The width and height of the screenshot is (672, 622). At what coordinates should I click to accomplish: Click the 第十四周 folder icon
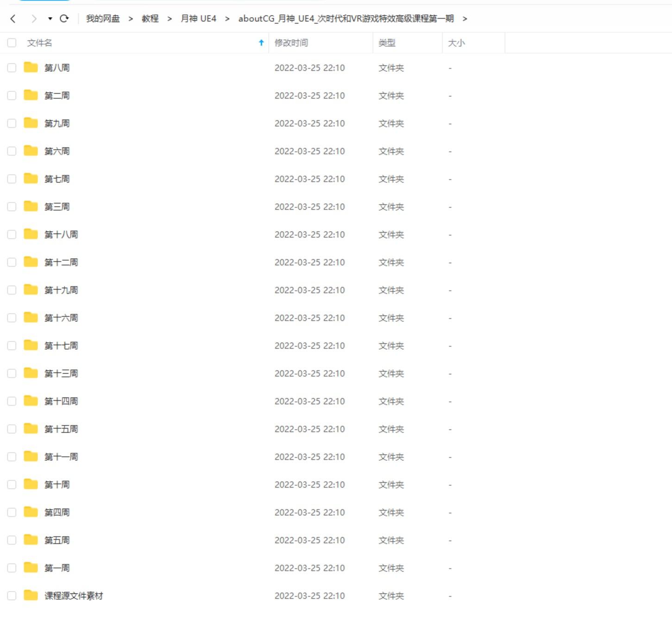[31, 401]
